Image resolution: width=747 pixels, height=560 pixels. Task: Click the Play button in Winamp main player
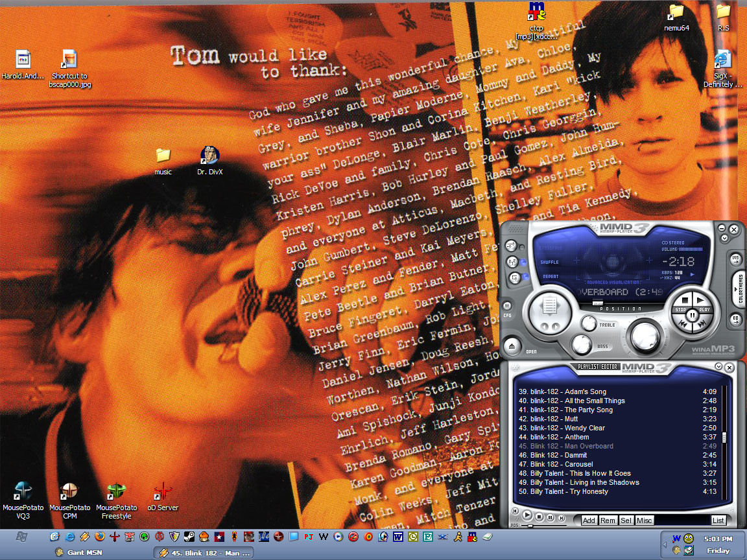701,301
